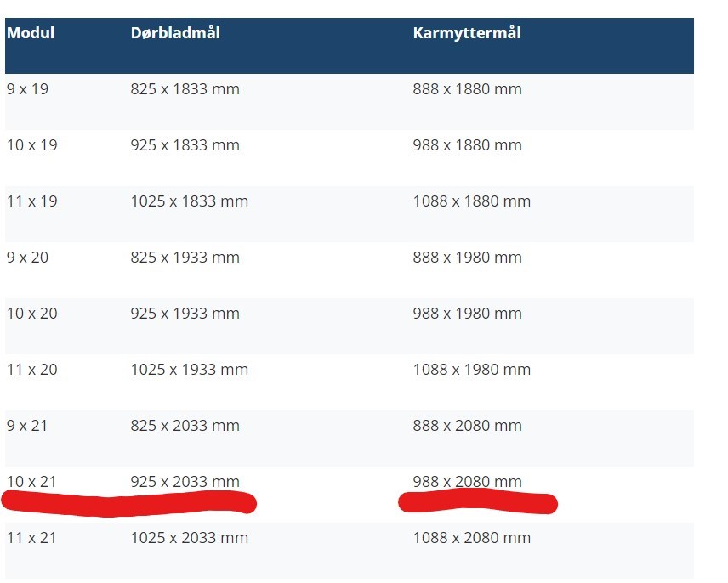Click the 825 x 2033 mm value
Screen dimensions: 728x583
[185, 426]
